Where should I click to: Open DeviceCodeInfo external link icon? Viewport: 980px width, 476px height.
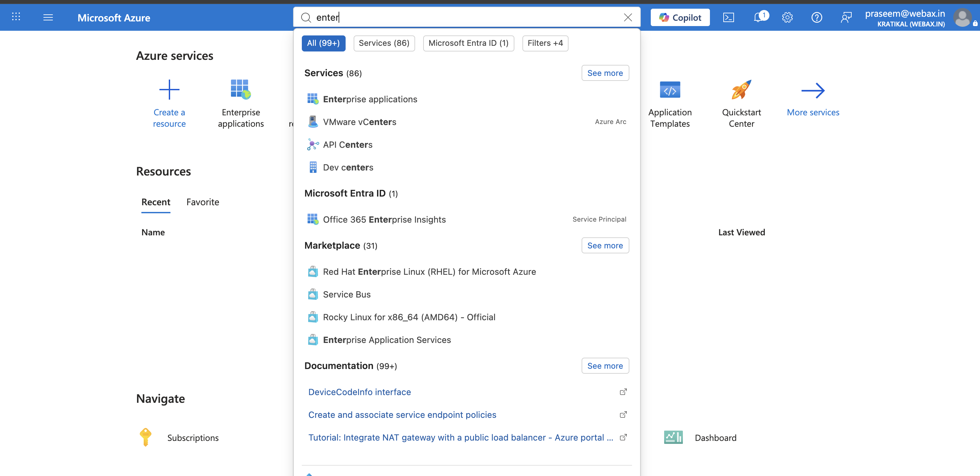click(x=623, y=392)
